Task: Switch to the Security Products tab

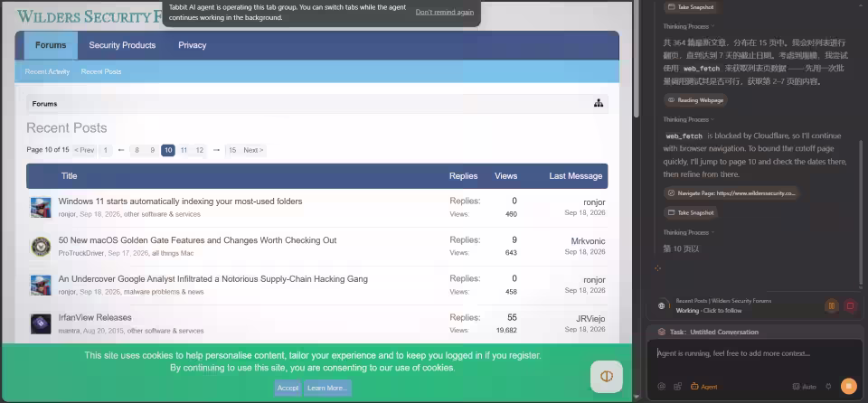Action: (122, 45)
